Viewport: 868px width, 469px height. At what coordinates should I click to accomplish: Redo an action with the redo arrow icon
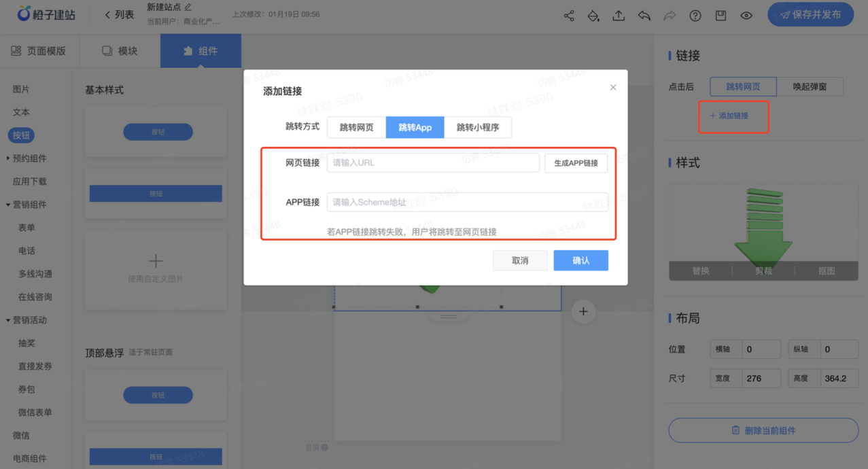click(x=670, y=14)
